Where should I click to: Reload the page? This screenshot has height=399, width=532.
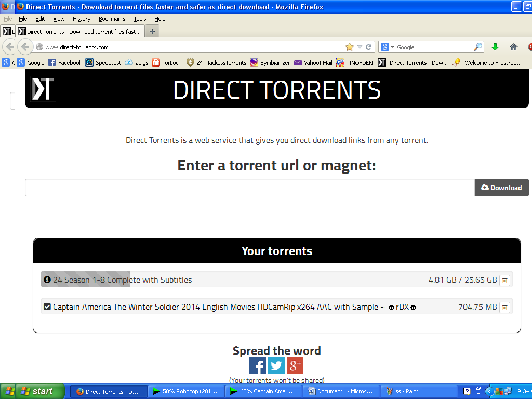click(x=369, y=47)
